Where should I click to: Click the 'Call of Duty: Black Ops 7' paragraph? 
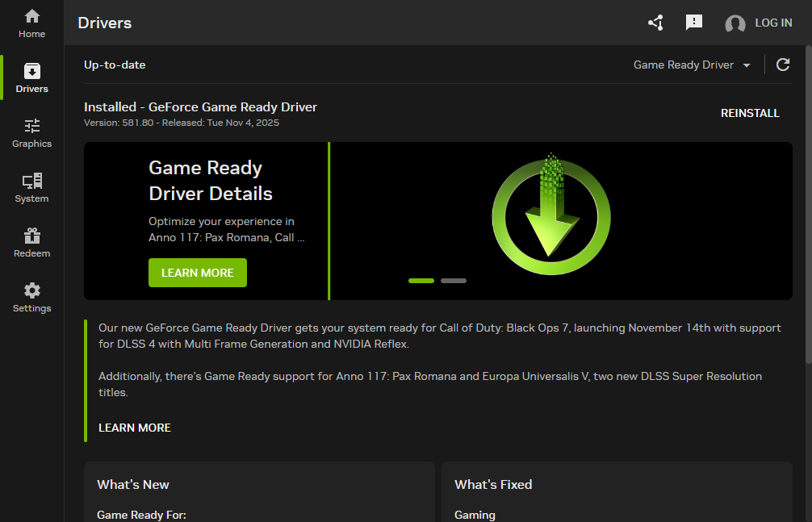click(x=440, y=336)
